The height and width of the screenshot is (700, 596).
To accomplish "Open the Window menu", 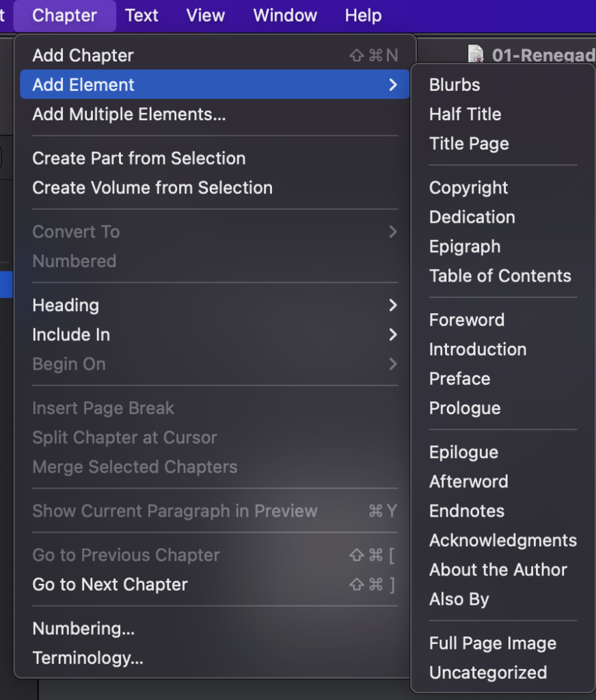I will pos(284,16).
